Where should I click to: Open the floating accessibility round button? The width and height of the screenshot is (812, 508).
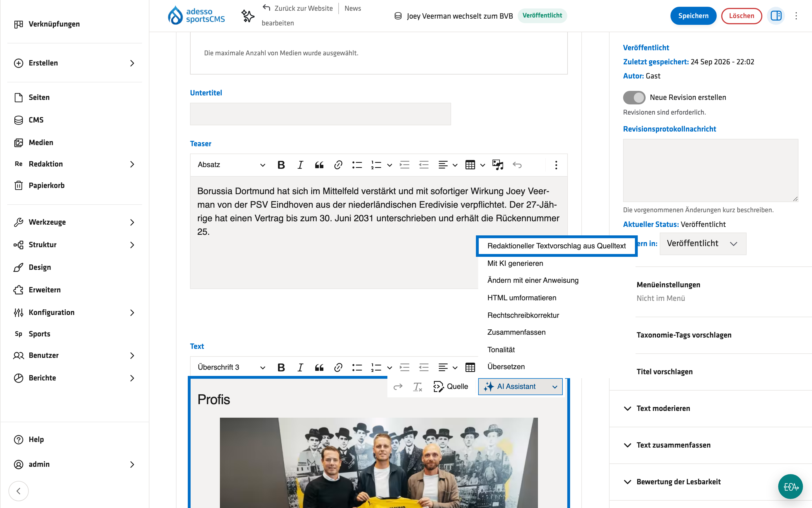pyautogui.click(x=791, y=486)
